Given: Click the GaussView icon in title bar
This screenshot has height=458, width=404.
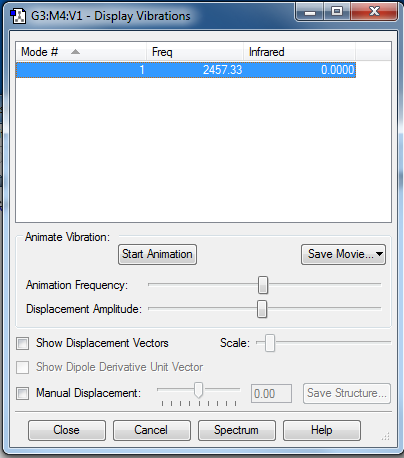Looking at the screenshot, I should pyautogui.click(x=18, y=16).
